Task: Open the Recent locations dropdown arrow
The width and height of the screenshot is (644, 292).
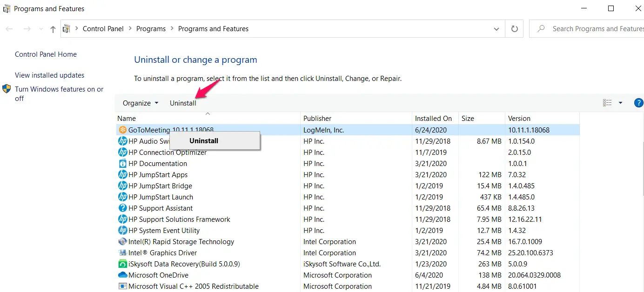Action: point(40,29)
